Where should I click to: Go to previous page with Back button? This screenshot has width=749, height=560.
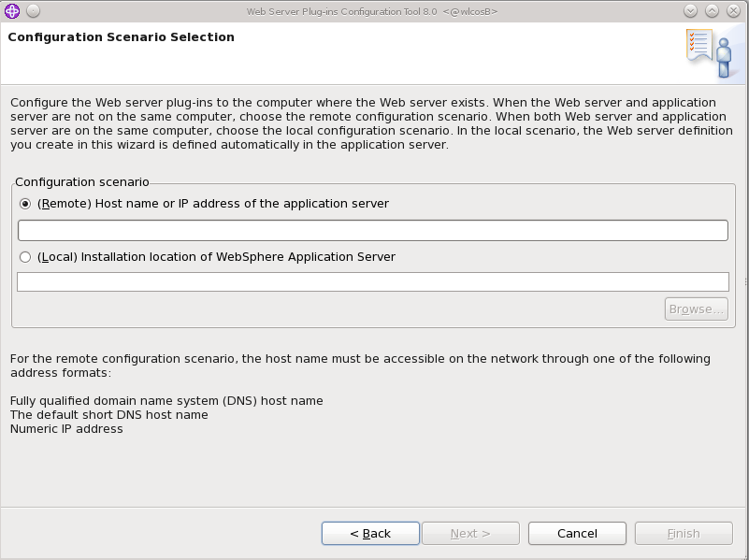[370, 533]
